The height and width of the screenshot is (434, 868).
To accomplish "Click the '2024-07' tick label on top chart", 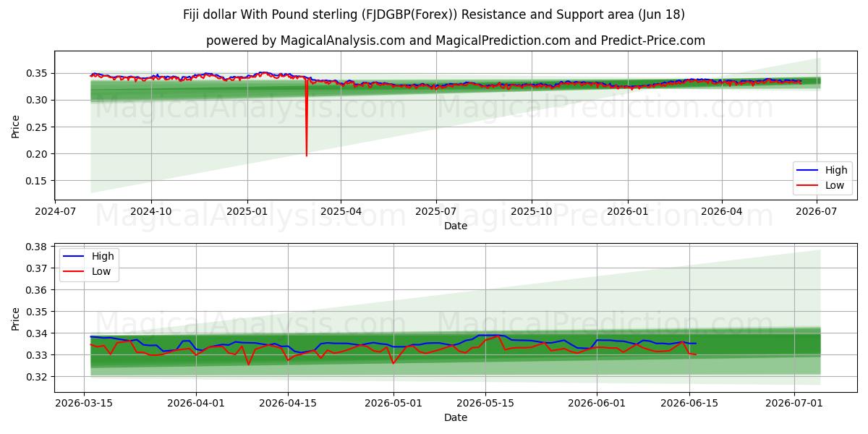I will 56,212.
